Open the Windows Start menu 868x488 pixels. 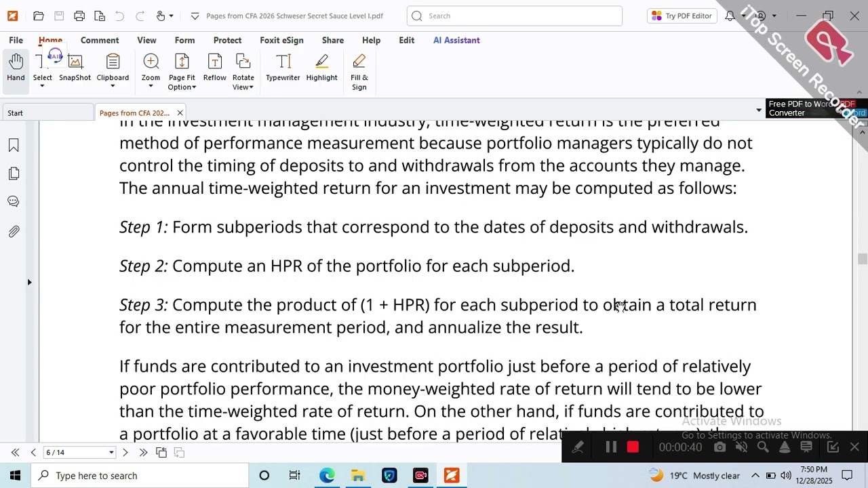coord(15,476)
